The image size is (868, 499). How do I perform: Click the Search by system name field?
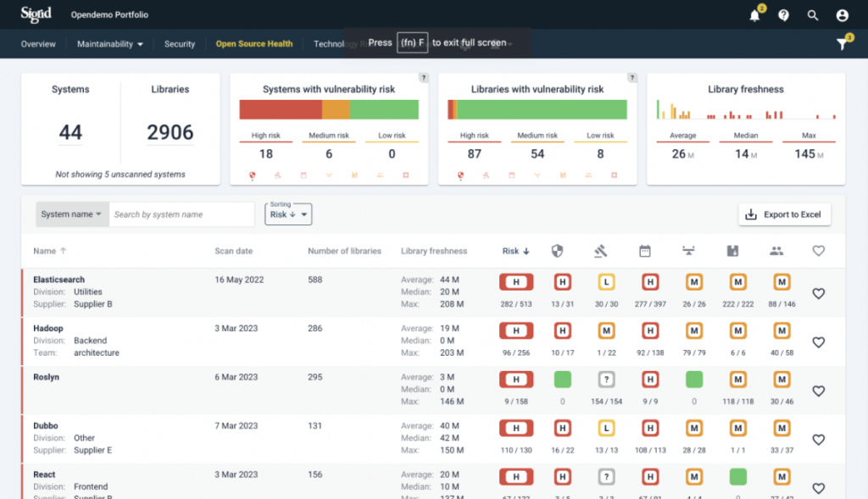(x=181, y=214)
